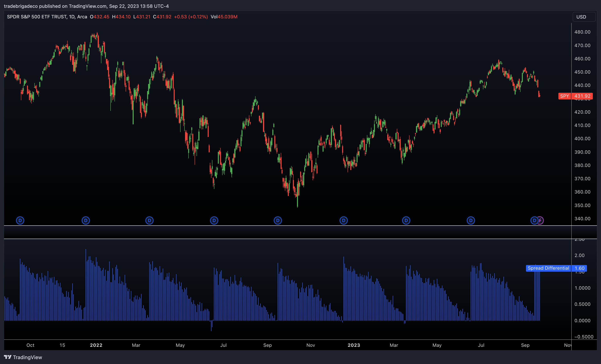Click the dividend marker before 2022
This screenshot has height=364, width=601.
(86, 220)
